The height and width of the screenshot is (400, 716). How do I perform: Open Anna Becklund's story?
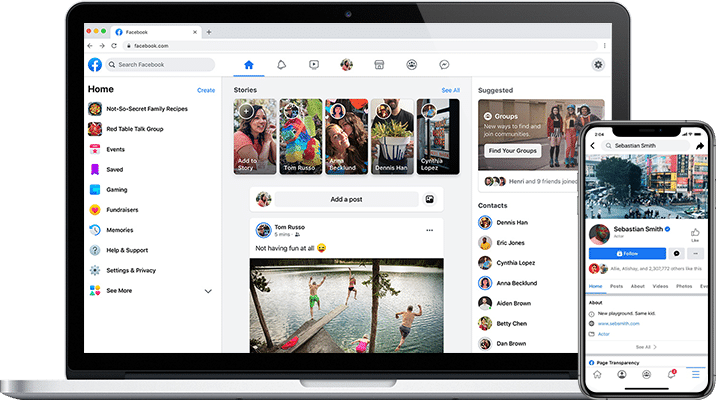pyautogui.click(x=347, y=137)
